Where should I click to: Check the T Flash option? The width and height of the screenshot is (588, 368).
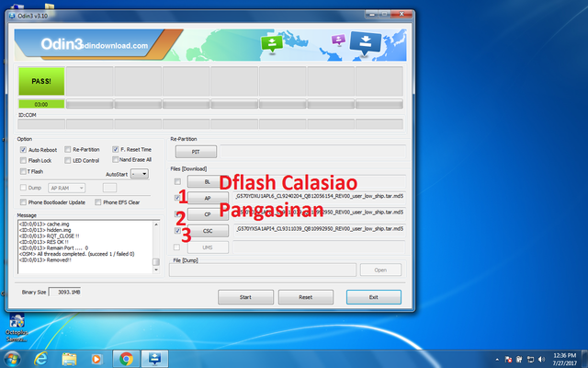pyautogui.click(x=23, y=171)
